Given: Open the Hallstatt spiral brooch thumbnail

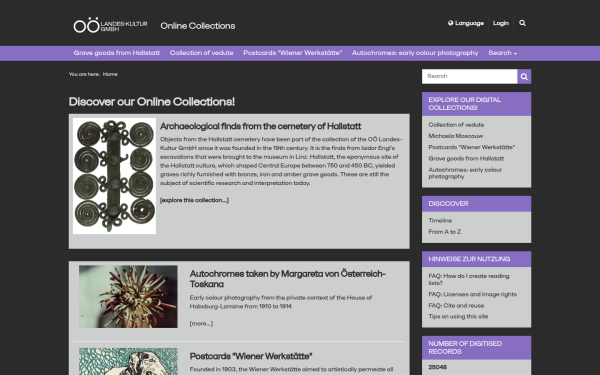Looking at the screenshot, I should click(114, 176).
